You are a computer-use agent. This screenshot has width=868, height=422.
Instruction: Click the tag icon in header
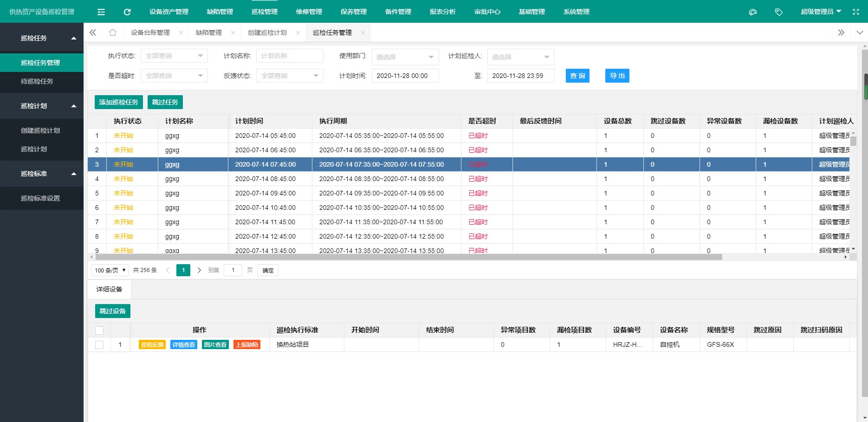click(x=779, y=12)
